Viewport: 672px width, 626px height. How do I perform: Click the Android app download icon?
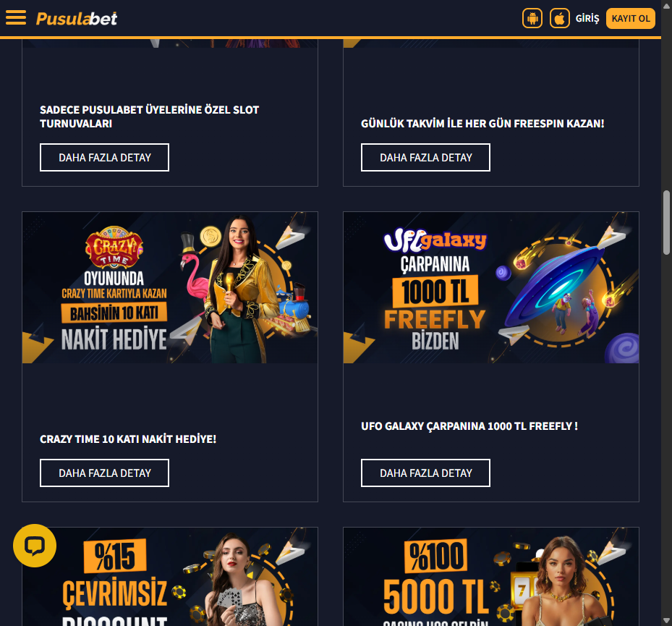532,18
